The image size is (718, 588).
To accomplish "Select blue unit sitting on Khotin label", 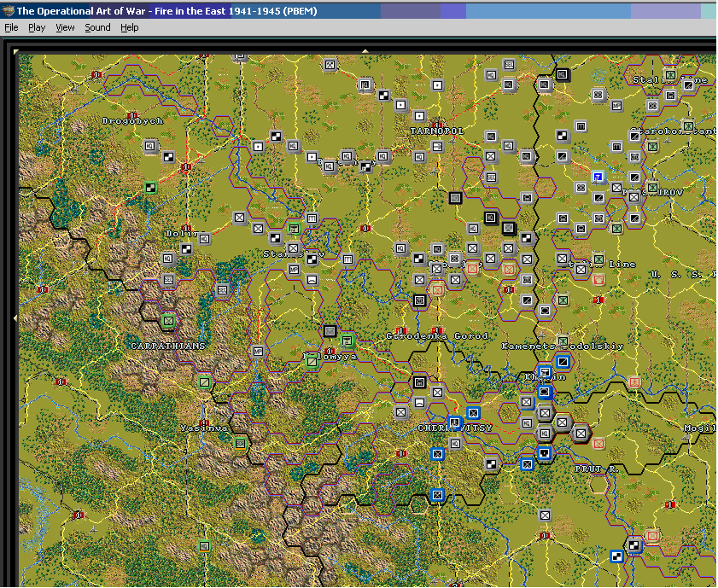I will (x=545, y=371).
